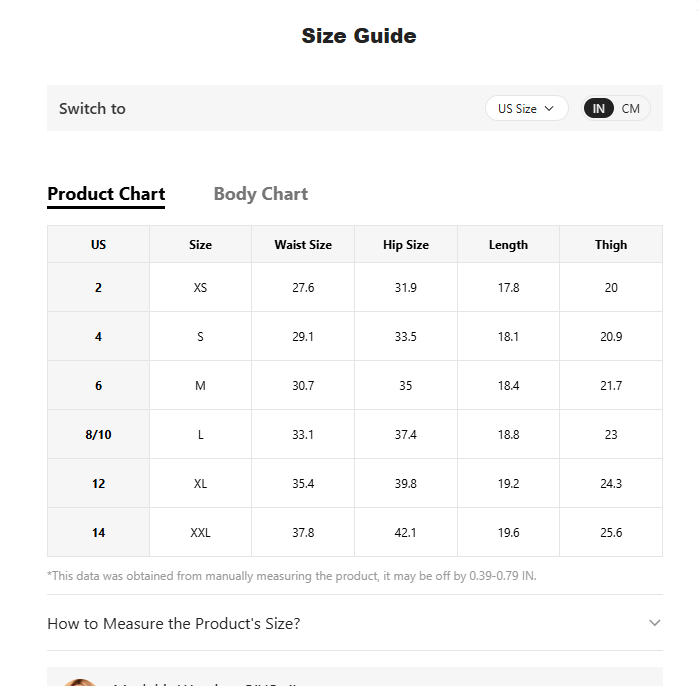The height and width of the screenshot is (686, 698).
Task: Switch to the Body Chart tab
Action: 261,194
